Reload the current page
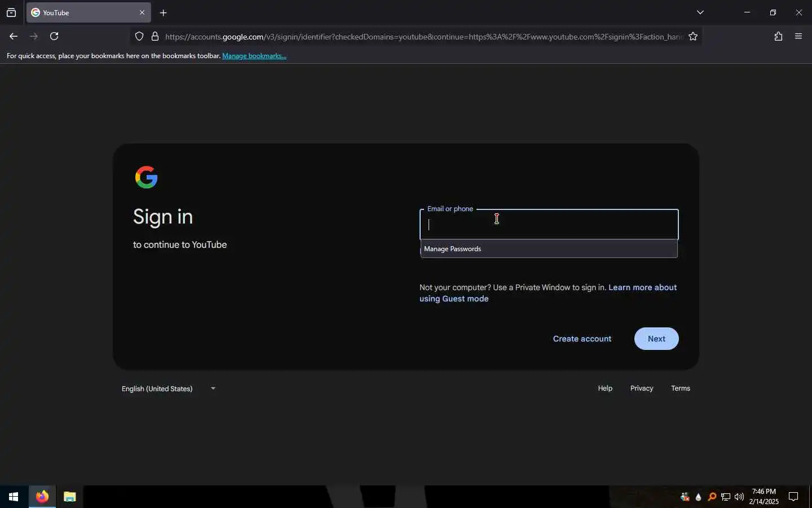 [x=54, y=36]
